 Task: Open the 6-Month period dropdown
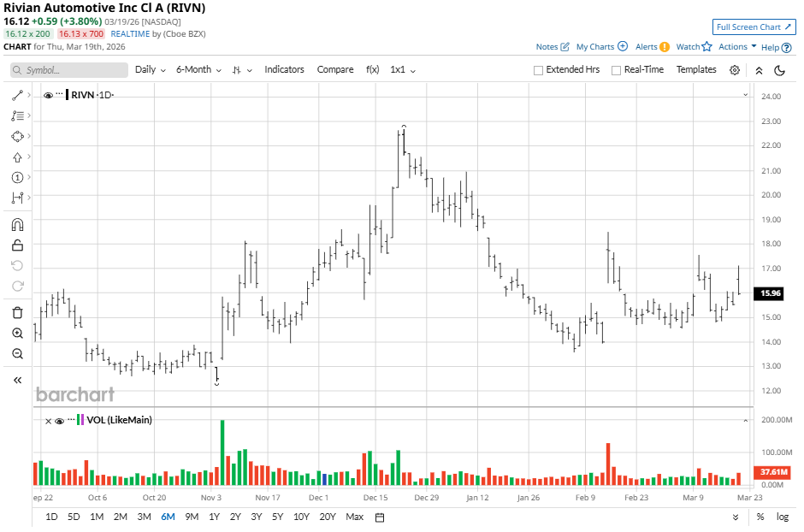tap(198, 69)
